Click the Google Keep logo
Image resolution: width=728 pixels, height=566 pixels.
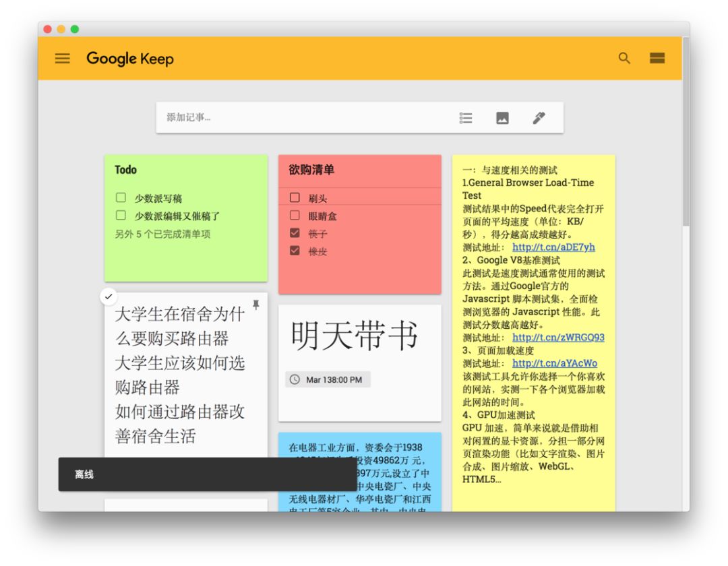pyautogui.click(x=130, y=59)
